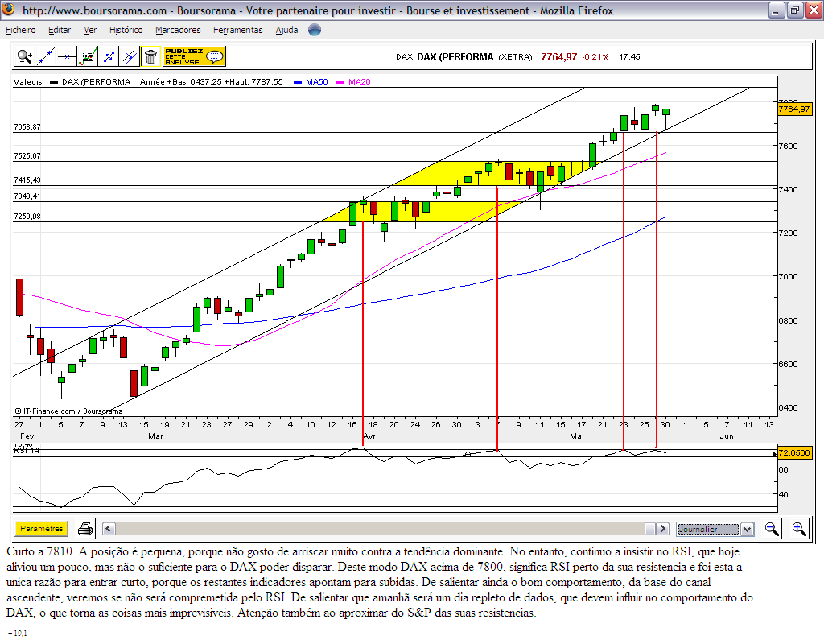824x644 pixels.
Task: Click the DAX (PERFORMA header title
Action: tap(455, 57)
